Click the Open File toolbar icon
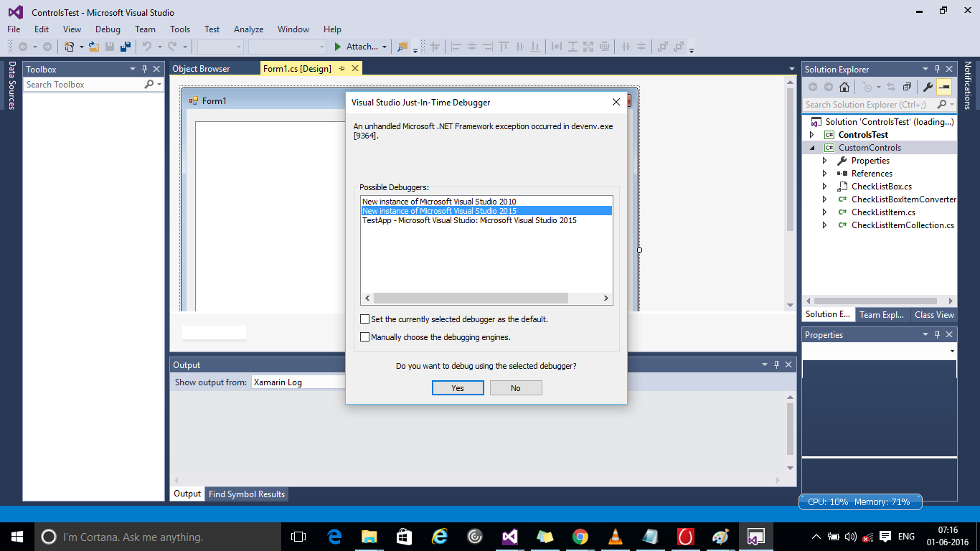This screenshot has width=980, height=551. point(93,47)
